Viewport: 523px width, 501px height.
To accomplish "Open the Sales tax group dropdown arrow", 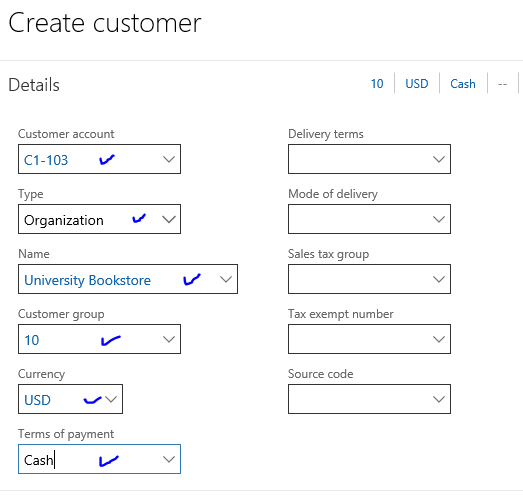I will 439,279.
